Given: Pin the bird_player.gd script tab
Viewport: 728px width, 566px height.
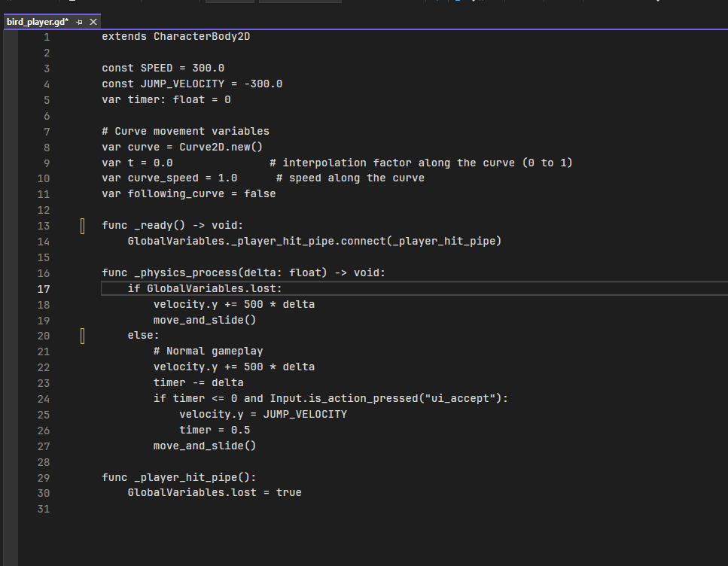Looking at the screenshot, I should [79, 22].
